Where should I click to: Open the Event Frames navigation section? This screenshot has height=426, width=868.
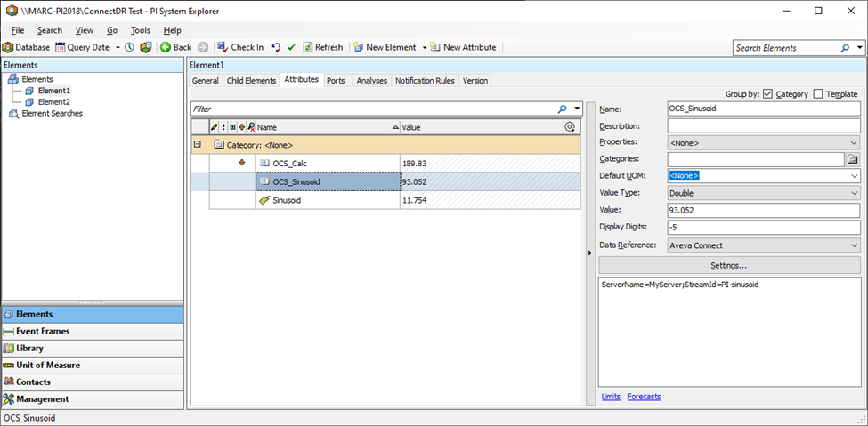[x=92, y=332]
